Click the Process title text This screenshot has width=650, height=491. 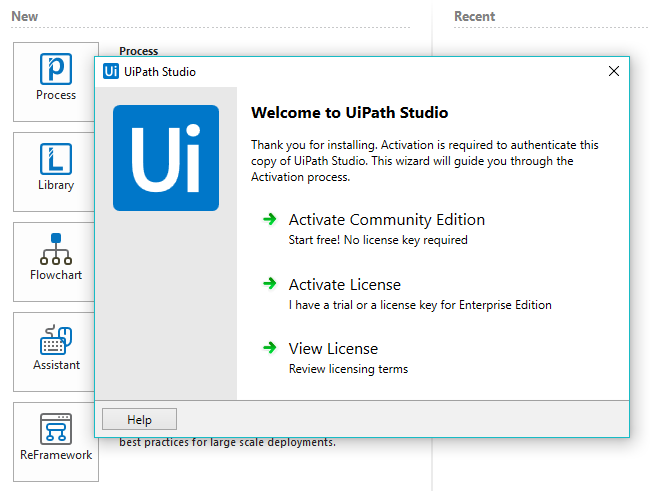(138, 51)
